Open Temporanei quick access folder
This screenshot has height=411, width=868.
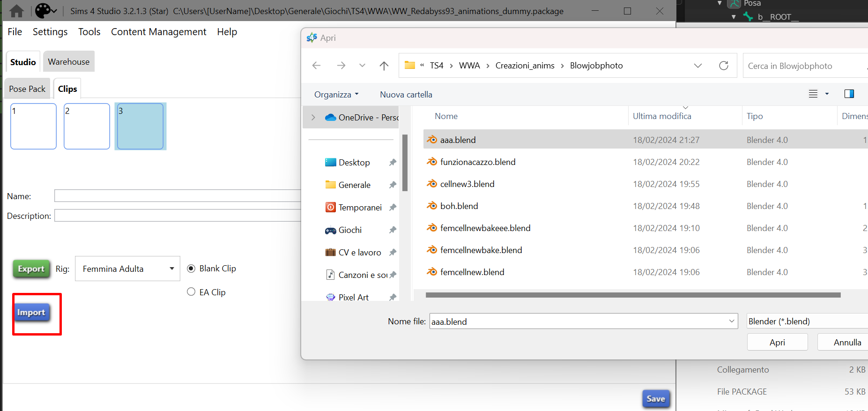point(354,207)
